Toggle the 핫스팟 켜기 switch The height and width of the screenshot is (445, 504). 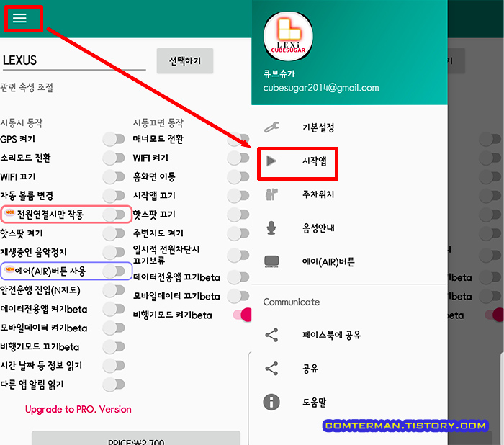point(114,233)
